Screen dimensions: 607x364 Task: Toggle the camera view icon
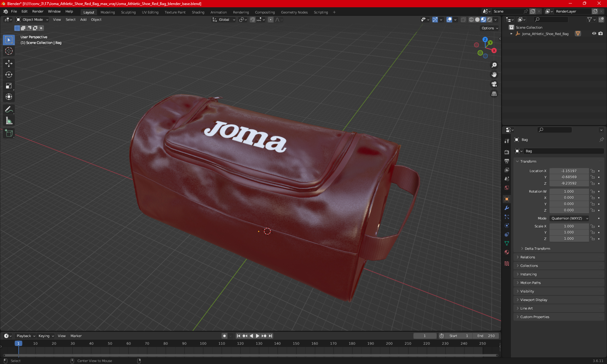pyautogui.click(x=494, y=84)
